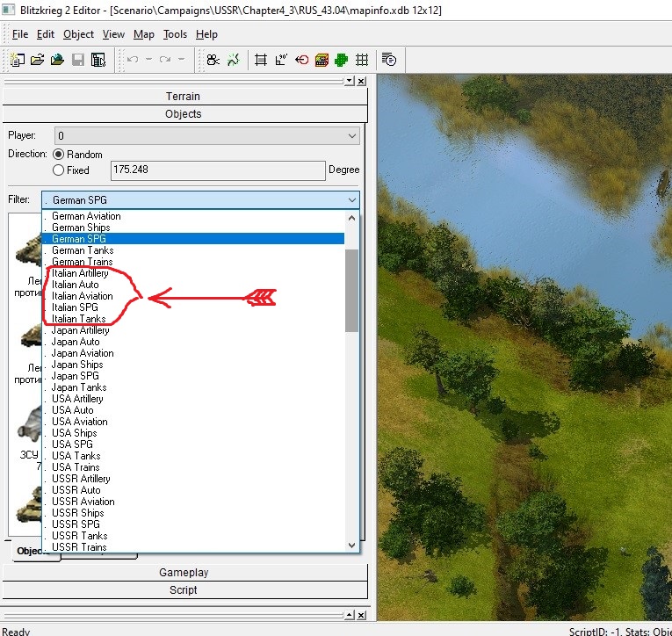The image size is (672, 636).
Task: Select USSR Aviation in filter list
Action: (x=193, y=502)
